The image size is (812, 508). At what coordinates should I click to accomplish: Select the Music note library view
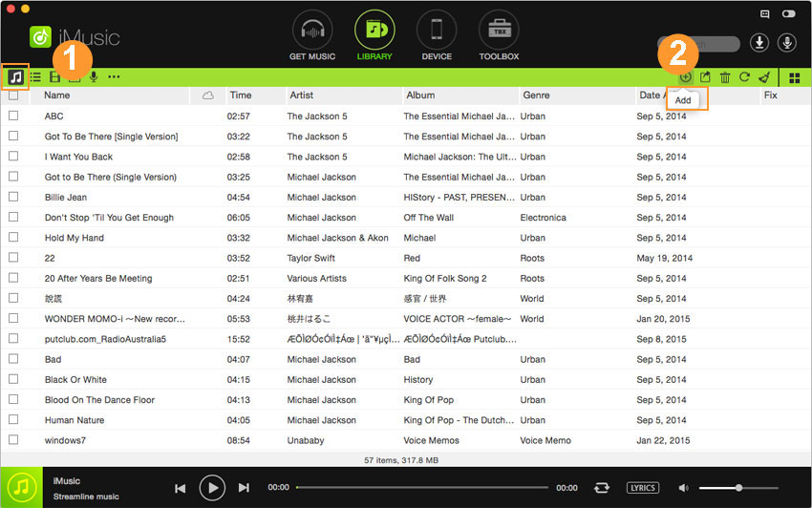pos(15,77)
